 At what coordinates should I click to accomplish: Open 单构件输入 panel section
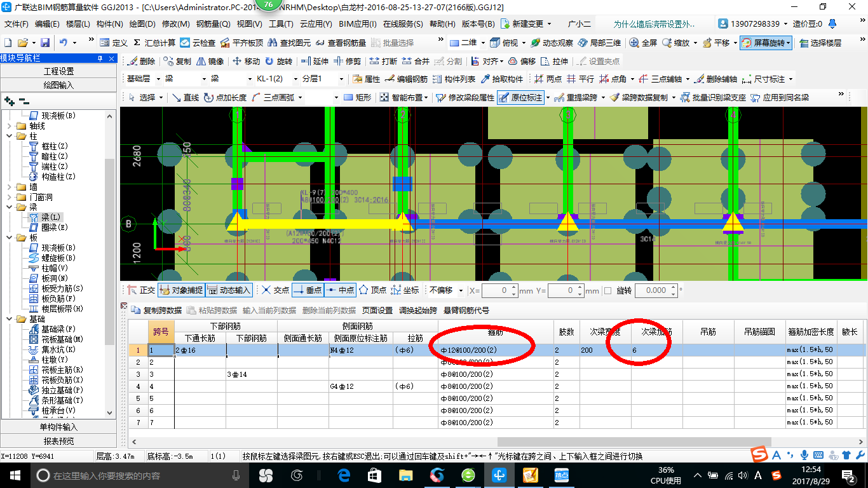coord(58,427)
